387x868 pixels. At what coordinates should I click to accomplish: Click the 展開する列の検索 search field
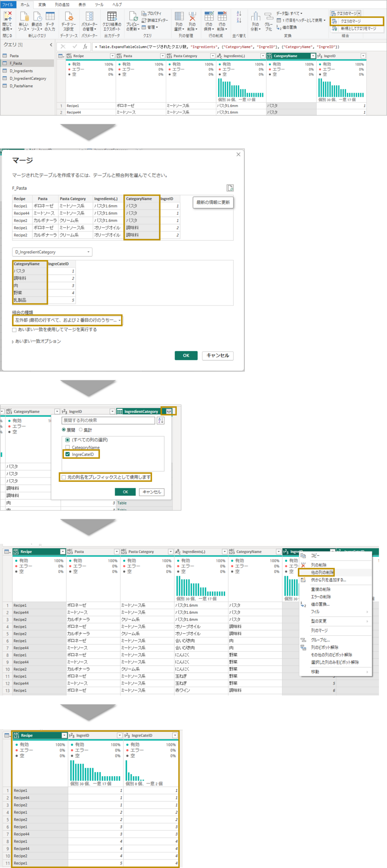pyautogui.click(x=108, y=420)
